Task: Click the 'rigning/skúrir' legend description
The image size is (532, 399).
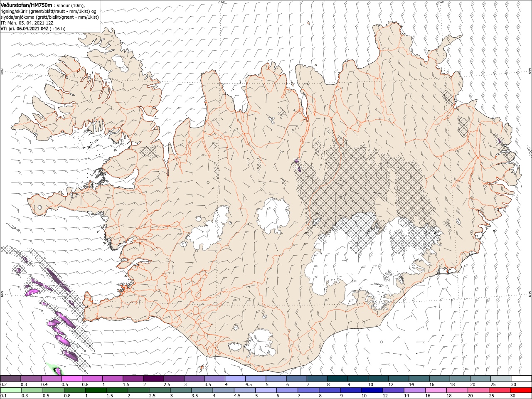Action: click(15, 11)
